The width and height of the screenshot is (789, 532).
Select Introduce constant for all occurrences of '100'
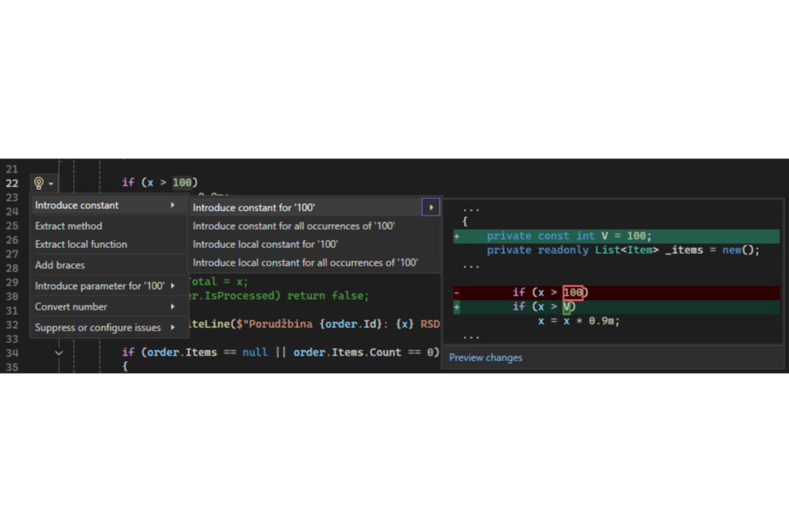coord(294,226)
